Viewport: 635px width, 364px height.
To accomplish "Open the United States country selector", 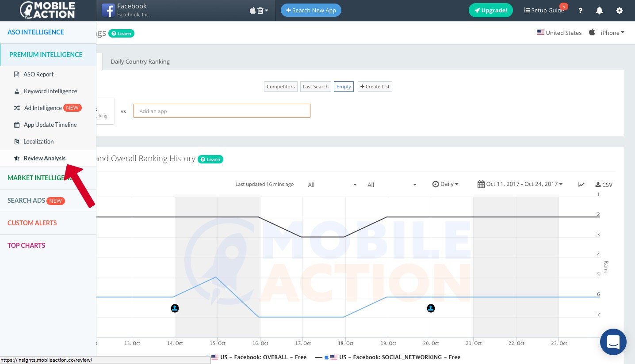I will tap(559, 33).
